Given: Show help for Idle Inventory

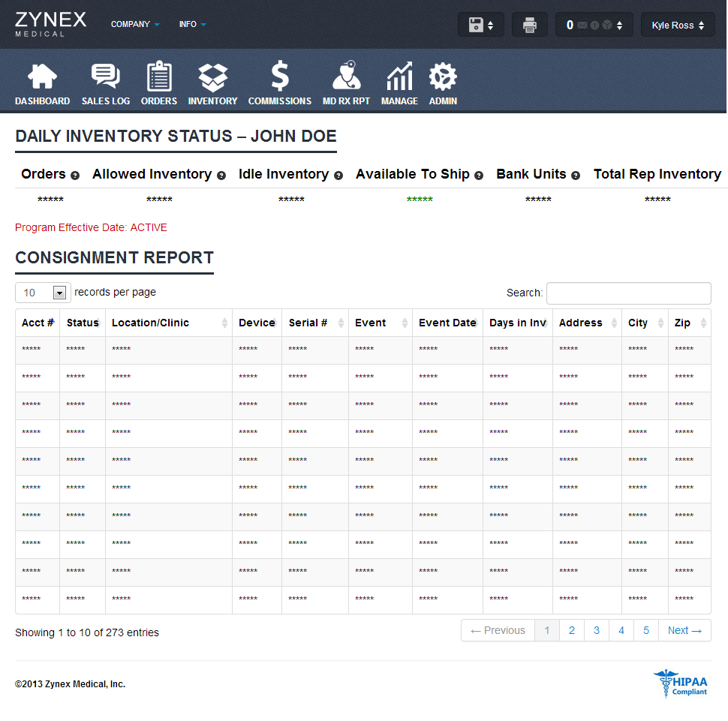Looking at the screenshot, I should (x=338, y=176).
